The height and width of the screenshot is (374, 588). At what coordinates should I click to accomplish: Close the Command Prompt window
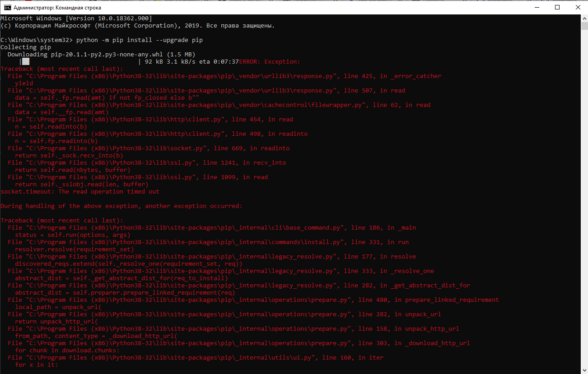click(x=578, y=8)
